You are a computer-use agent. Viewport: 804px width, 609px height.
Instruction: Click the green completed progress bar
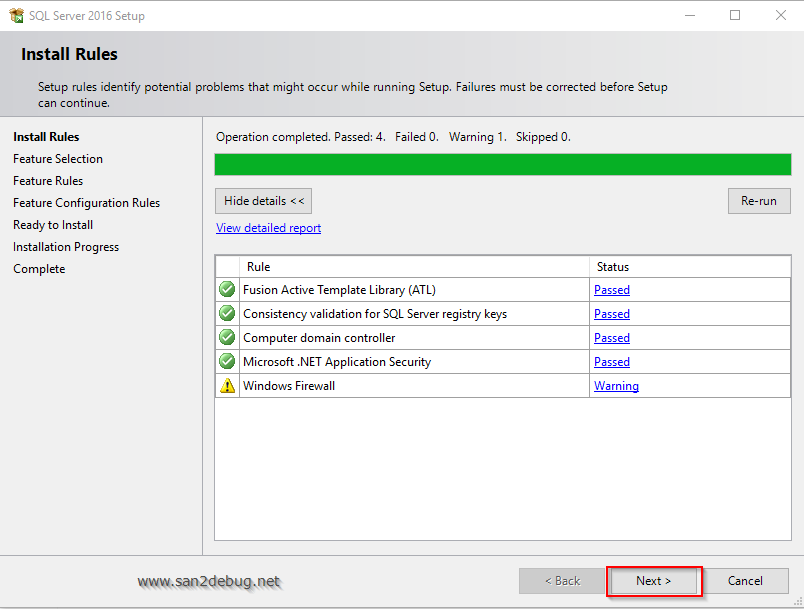coord(502,165)
